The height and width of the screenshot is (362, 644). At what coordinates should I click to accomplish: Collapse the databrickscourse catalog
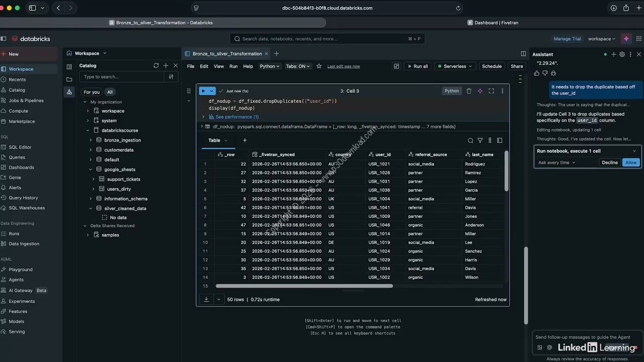tap(88, 130)
